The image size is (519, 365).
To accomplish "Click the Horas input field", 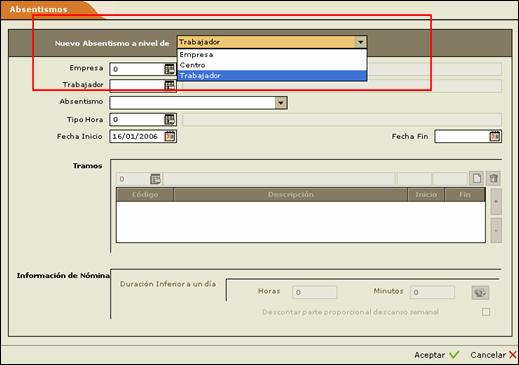I will pyautogui.click(x=314, y=292).
